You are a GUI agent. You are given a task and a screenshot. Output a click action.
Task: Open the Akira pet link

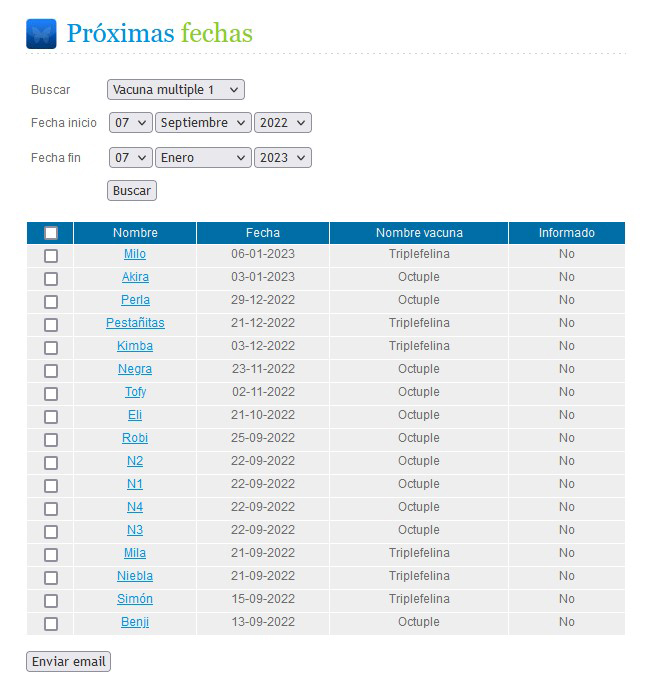pos(135,277)
